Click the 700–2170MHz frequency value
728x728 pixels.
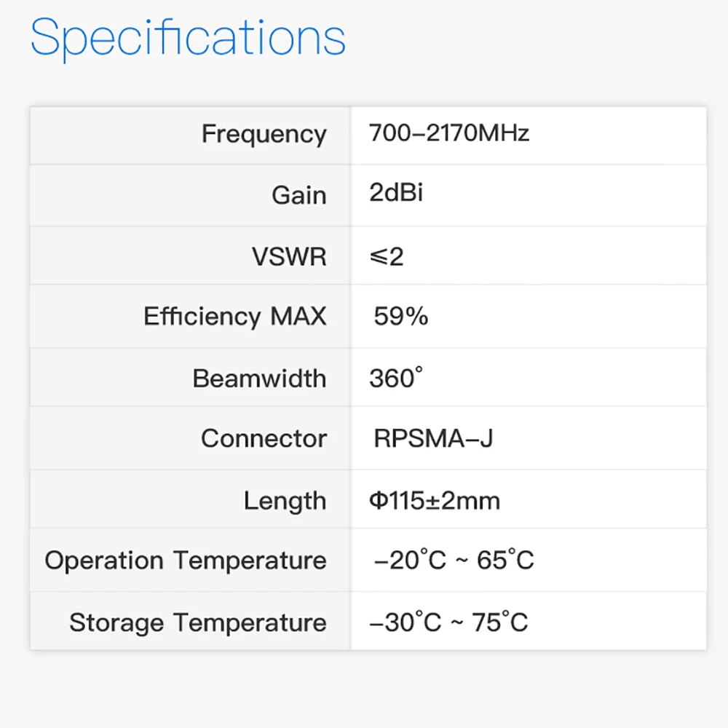click(449, 133)
